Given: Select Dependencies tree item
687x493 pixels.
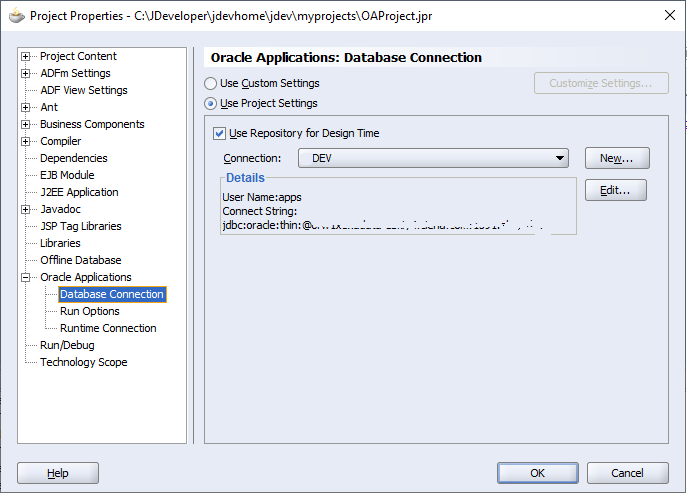Looking at the screenshot, I should tap(74, 158).
